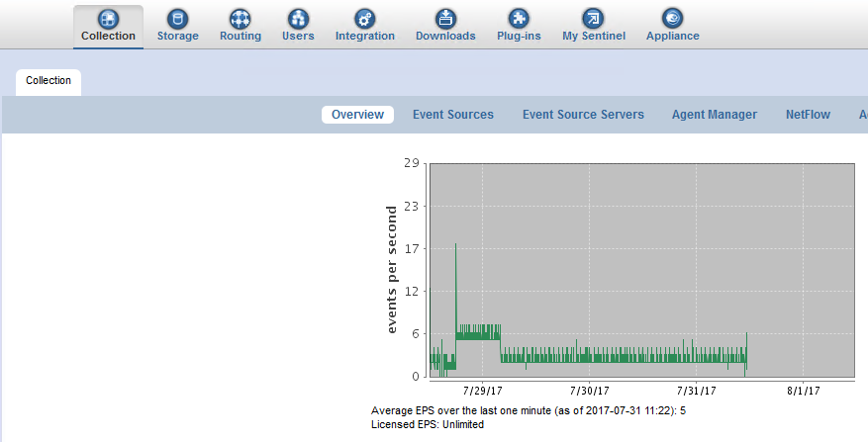Click the 7/31/17 date on chart axis
The width and height of the screenshot is (868, 442).
point(697,391)
